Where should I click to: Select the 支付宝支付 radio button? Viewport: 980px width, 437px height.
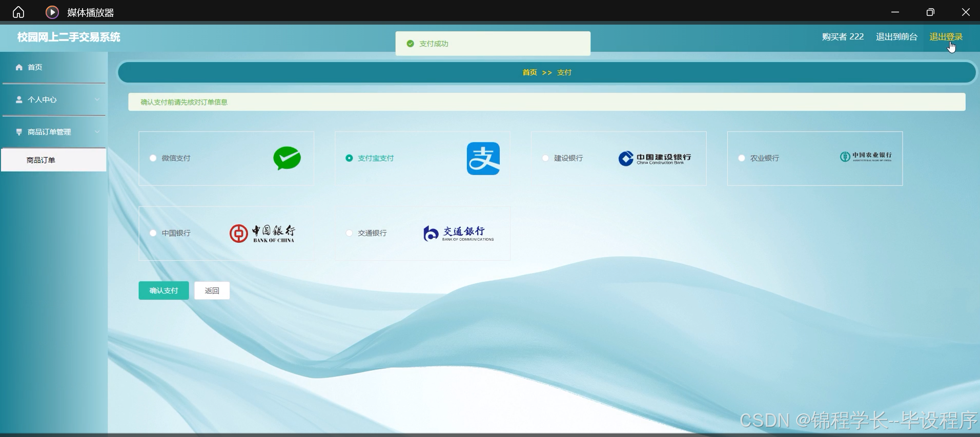[349, 158]
